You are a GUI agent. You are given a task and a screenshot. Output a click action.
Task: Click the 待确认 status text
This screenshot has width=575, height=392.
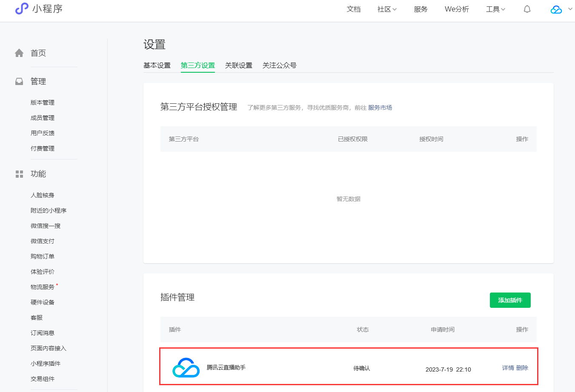[x=362, y=368]
